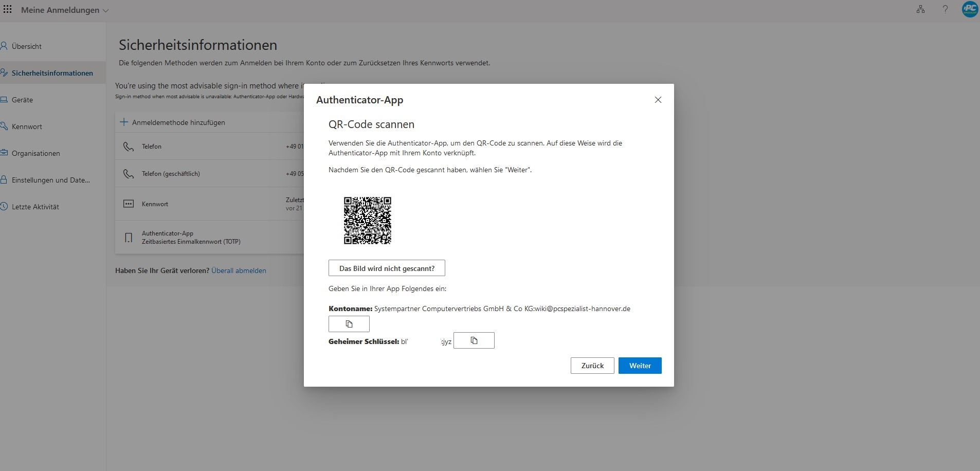980x471 pixels.
Task: Go to Übersicht in sidebar
Action: 27,46
